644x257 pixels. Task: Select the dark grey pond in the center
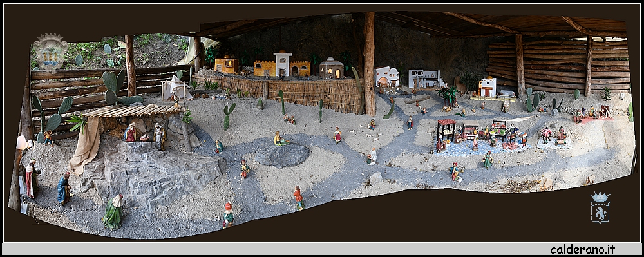coord(282,155)
